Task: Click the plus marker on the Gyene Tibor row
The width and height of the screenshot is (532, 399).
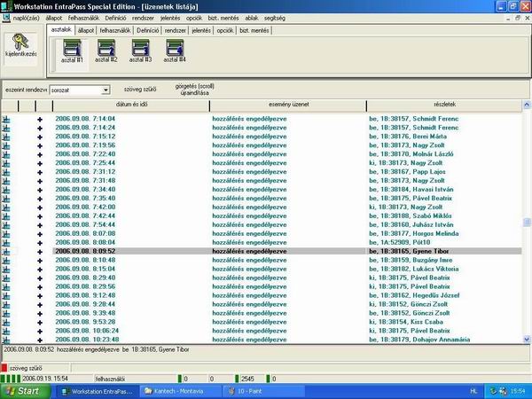Action: tap(40, 251)
